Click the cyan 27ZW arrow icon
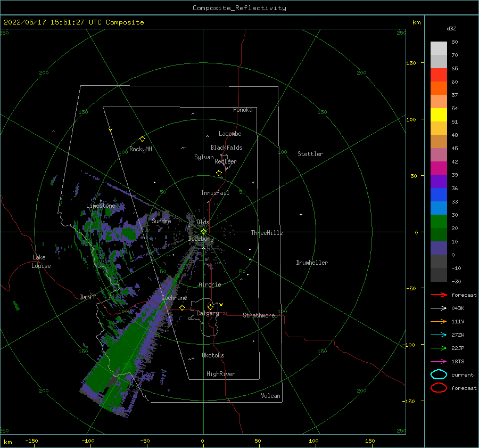Screen dimensions: 479x448 click(x=439, y=335)
